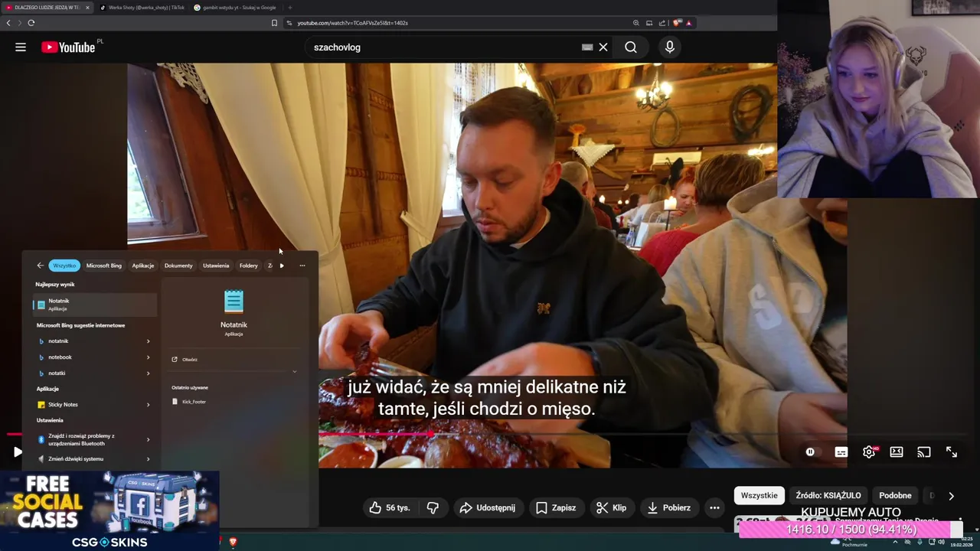Select Wszystko filter in Windows search
Viewport: 980px width, 551px height.
click(x=64, y=266)
